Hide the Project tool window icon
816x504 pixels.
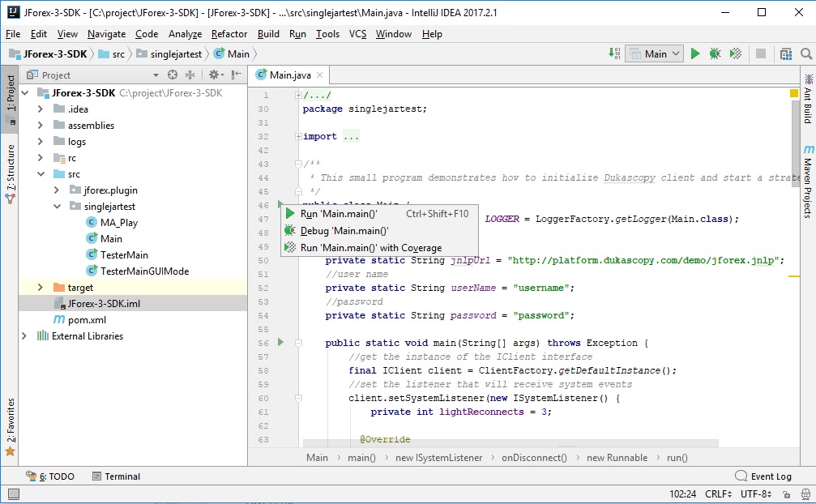[x=237, y=75]
